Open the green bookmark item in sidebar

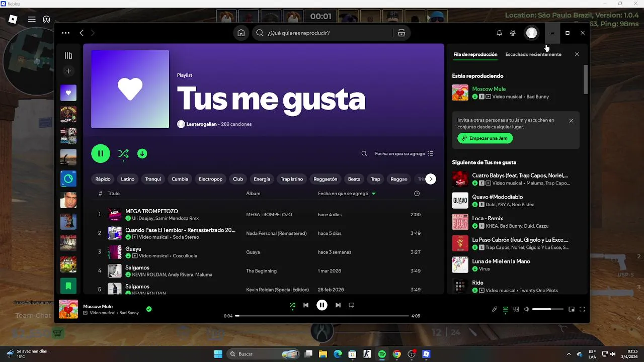pyautogui.click(x=68, y=286)
